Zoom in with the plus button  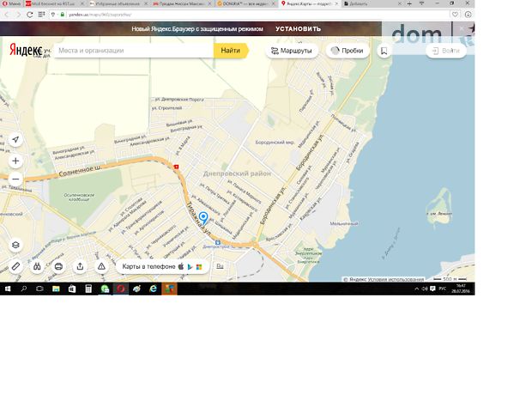click(15, 161)
